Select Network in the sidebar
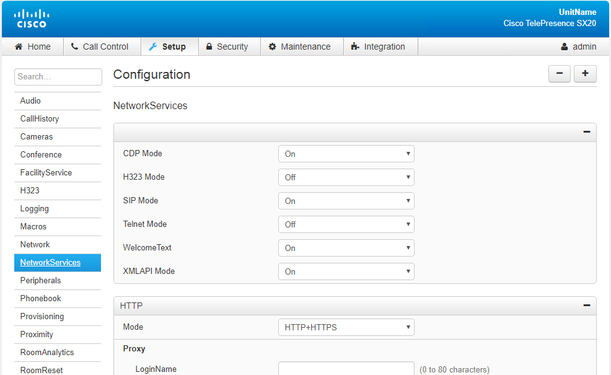 click(58, 244)
